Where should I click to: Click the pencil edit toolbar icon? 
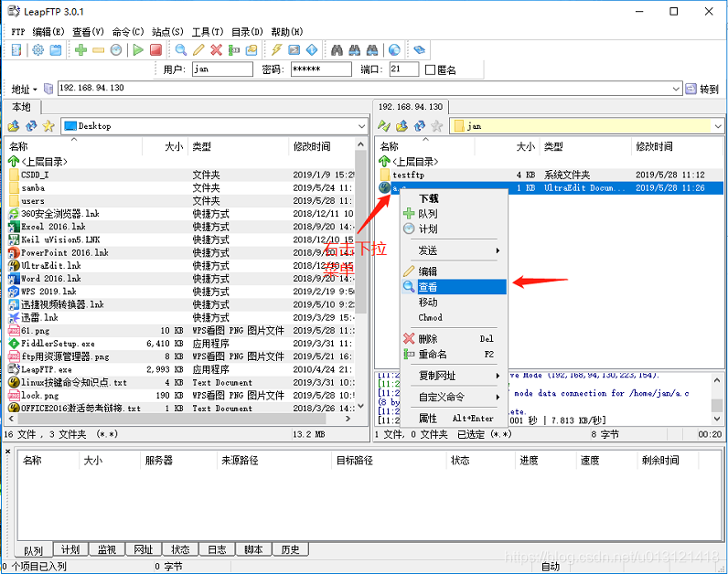pyautogui.click(x=198, y=49)
